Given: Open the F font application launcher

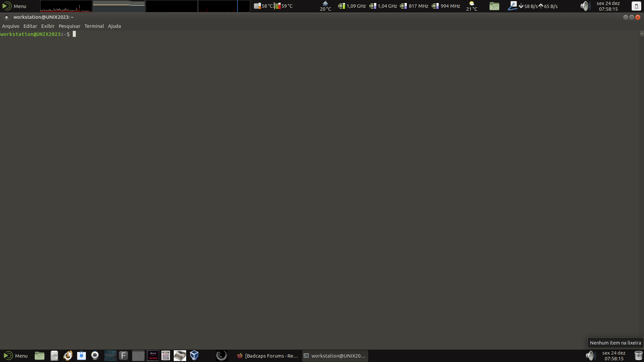Looking at the screenshot, I should tap(123, 356).
